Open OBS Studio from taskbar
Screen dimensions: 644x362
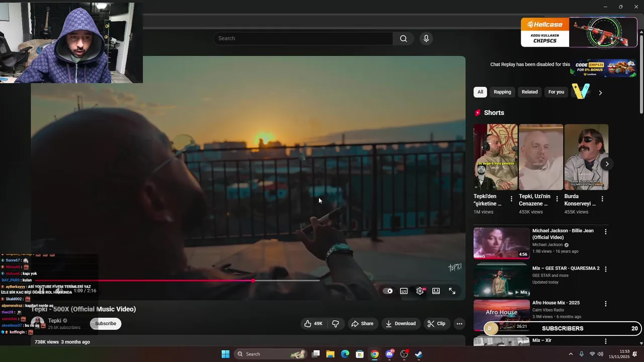tap(404, 354)
